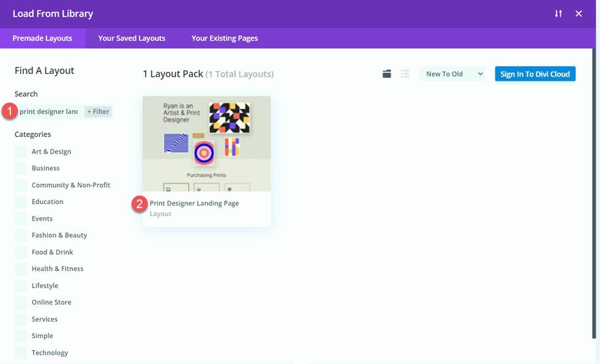Viewport: 600px width, 364px height.
Task: Open the New To Old sorting dropdown
Action: pyautogui.click(x=452, y=73)
